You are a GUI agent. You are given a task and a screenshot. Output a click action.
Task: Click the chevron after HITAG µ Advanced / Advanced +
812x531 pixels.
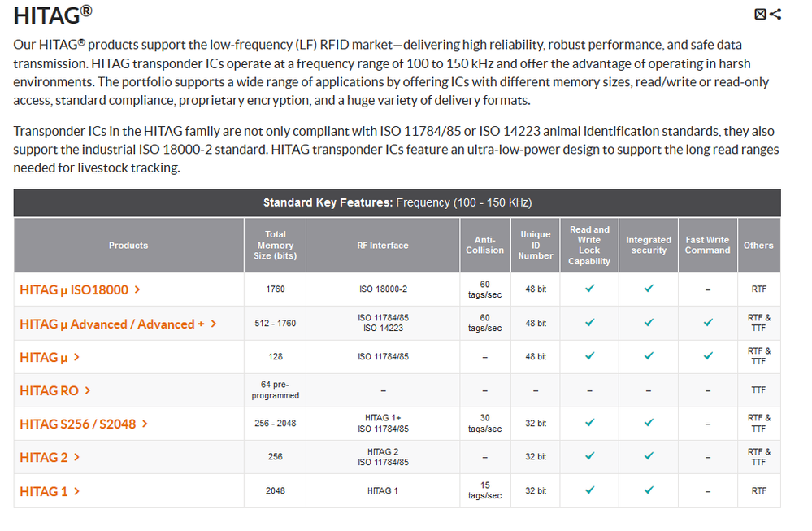point(214,324)
